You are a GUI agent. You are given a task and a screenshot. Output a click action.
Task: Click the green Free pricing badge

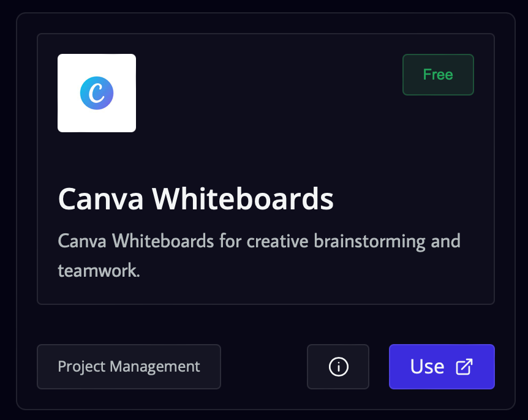point(438,74)
